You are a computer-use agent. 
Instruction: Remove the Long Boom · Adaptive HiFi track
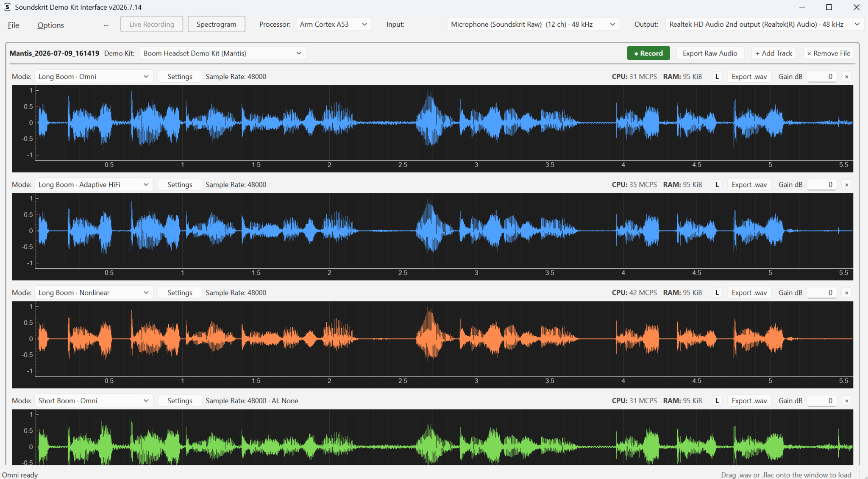[x=846, y=185]
